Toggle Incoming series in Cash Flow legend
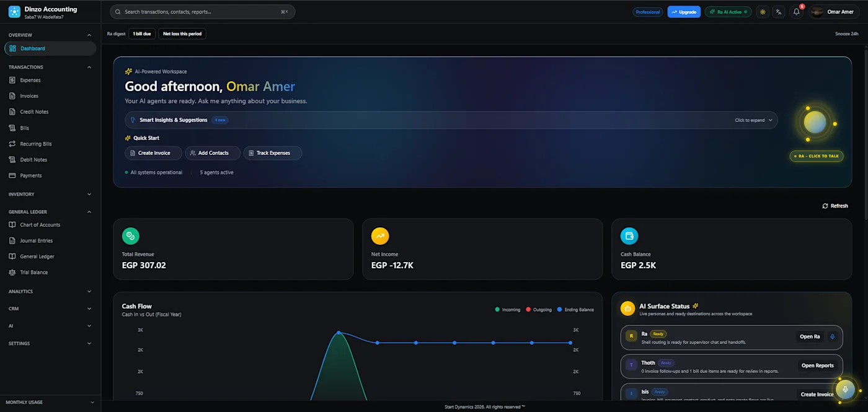Screen dimensions: 868x412 (x=508, y=310)
